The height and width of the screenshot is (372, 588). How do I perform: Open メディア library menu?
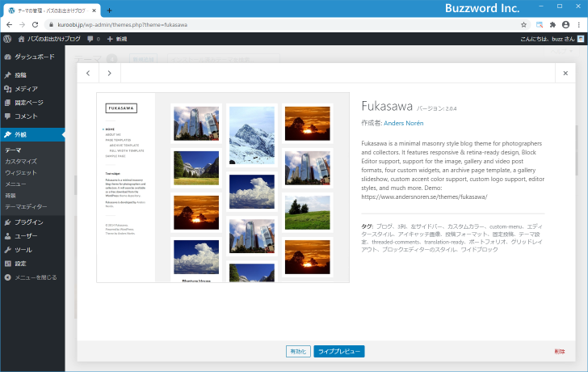pos(32,89)
